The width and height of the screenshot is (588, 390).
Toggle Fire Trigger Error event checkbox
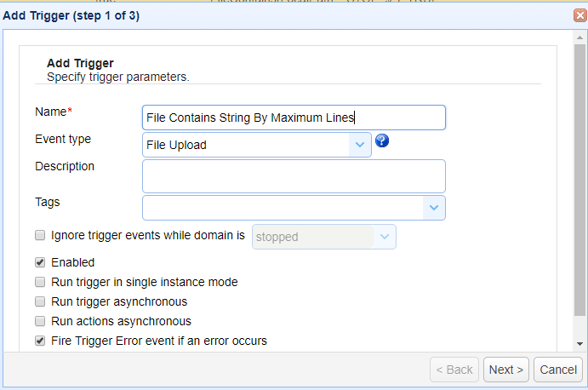40,341
